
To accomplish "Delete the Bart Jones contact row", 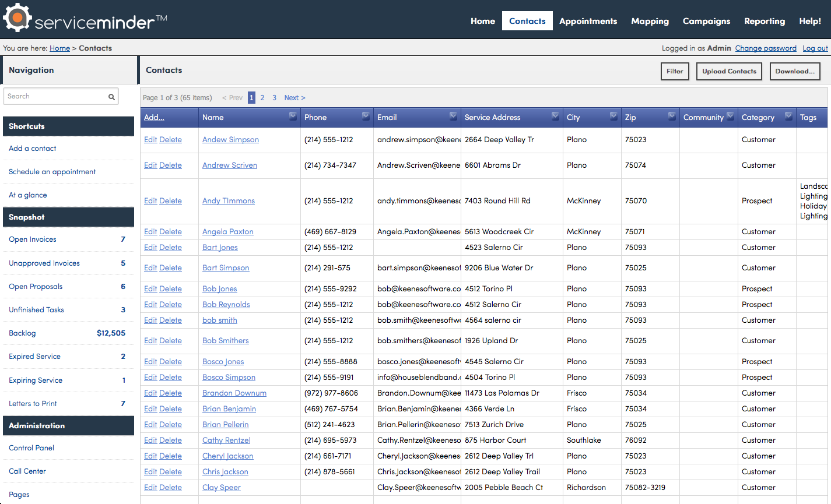I will [x=170, y=248].
